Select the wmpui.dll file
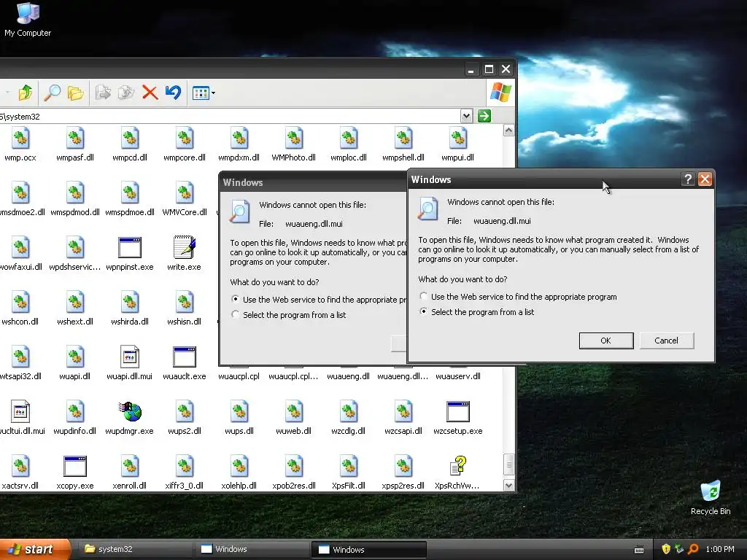Screen dimensions: 747x560 pyautogui.click(x=458, y=145)
